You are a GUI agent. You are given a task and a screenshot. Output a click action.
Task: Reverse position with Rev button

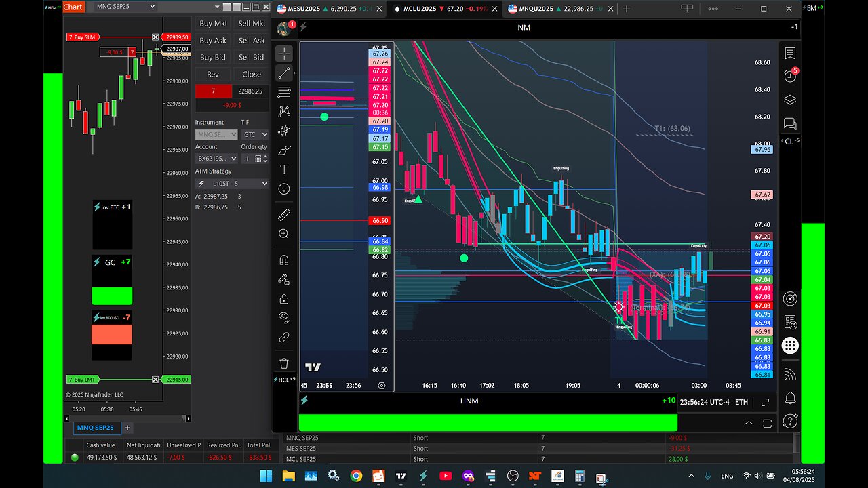tap(213, 75)
